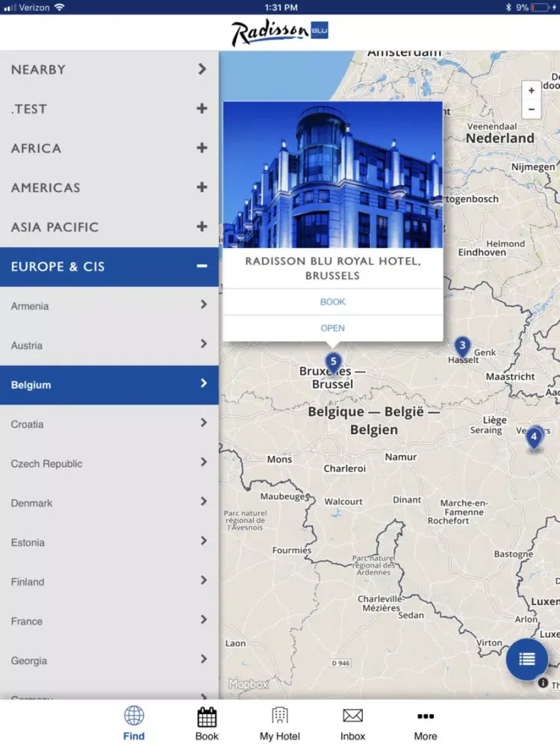Tap the map pin numbered 5
The height and width of the screenshot is (747, 560).
[x=333, y=362]
